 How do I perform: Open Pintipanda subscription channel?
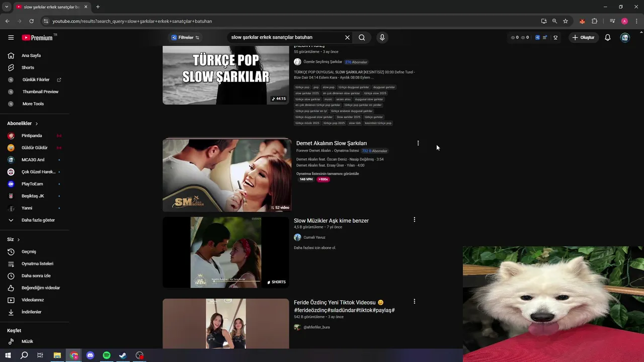(x=32, y=136)
